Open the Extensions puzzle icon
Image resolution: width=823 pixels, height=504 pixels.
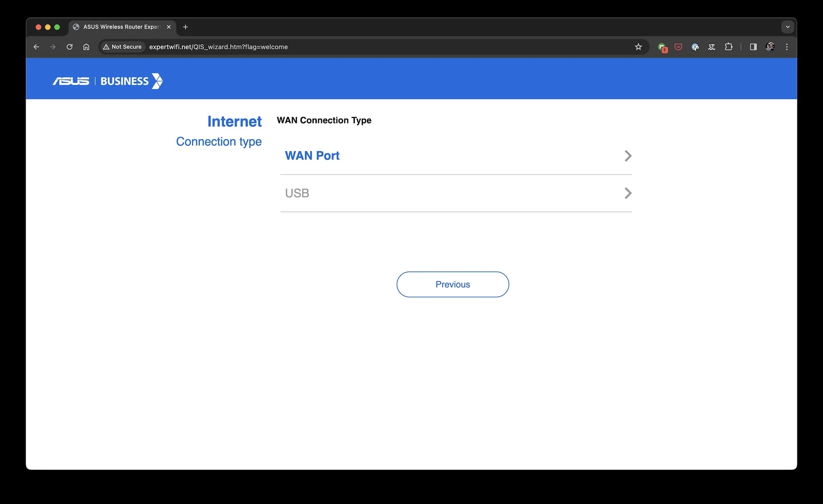729,47
